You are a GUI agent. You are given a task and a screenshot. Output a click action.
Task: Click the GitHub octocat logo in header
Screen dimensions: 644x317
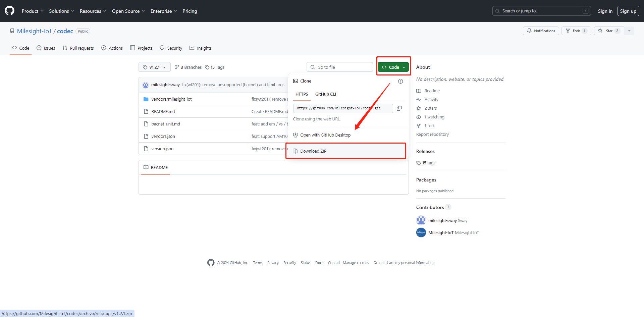point(9,11)
